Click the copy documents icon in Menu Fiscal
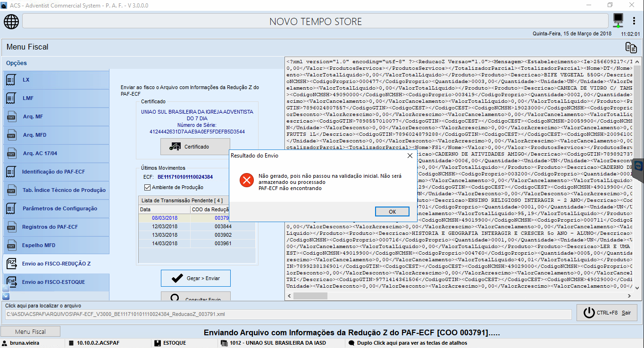Viewport: 644px width, 348px height. [x=631, y=47]
